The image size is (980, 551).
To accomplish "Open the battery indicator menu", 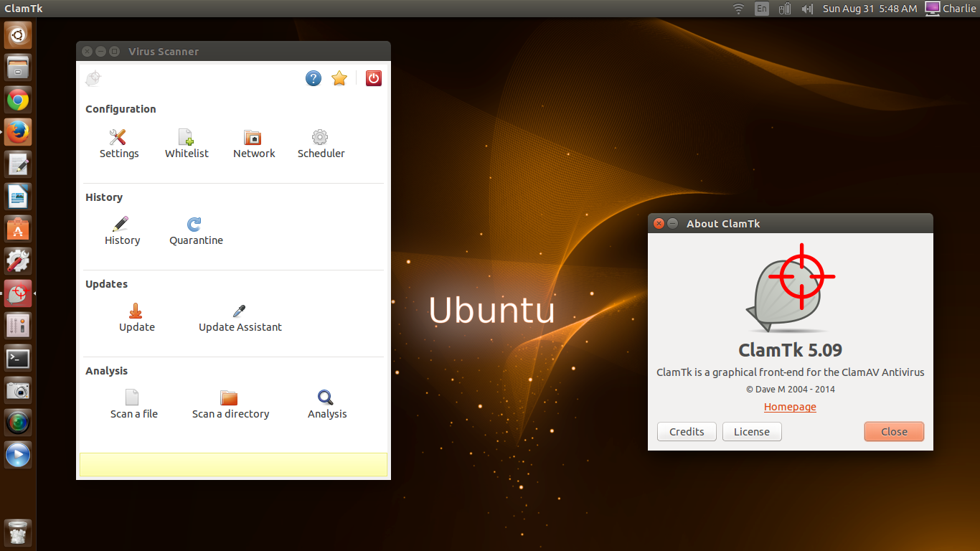I will (785, 9).
